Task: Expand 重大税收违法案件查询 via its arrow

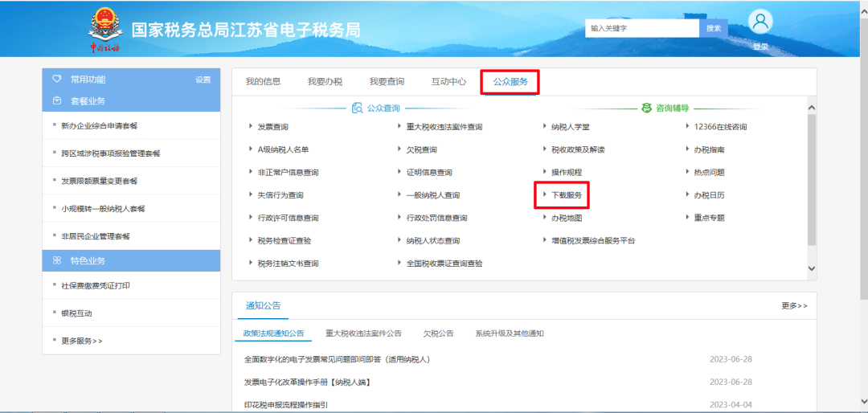Action: (x=399, y=127)
